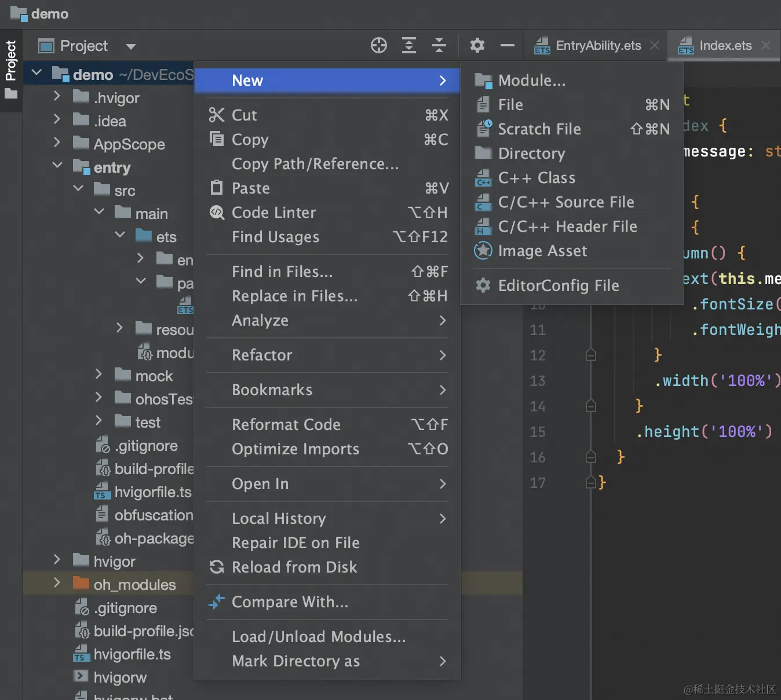The width and height of the screenshot is (781, 700).
Task: Click the fold marker on line 12
Action: pos(591,355)
